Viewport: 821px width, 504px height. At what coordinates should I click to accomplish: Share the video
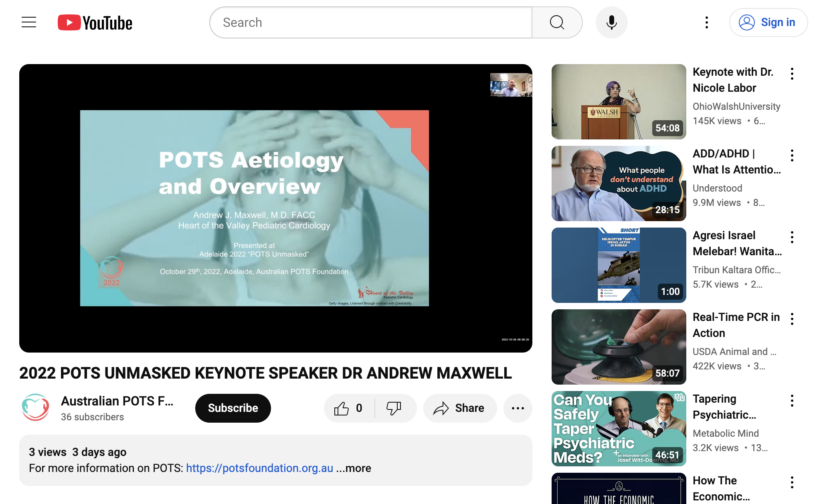pos(460,408)
